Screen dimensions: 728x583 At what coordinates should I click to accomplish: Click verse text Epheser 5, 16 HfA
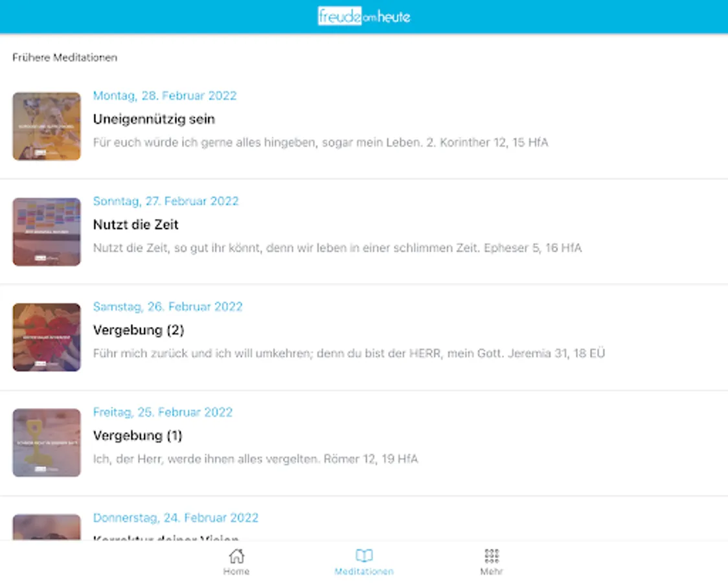532,248
